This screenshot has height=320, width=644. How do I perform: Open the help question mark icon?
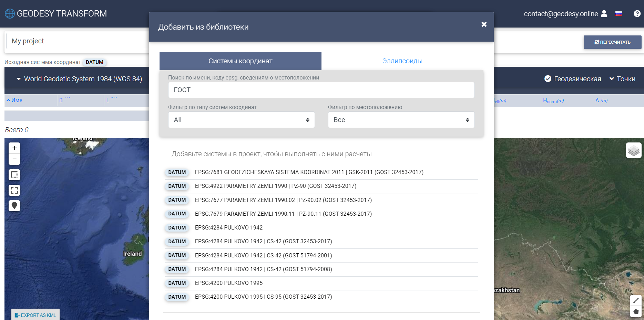637,14
